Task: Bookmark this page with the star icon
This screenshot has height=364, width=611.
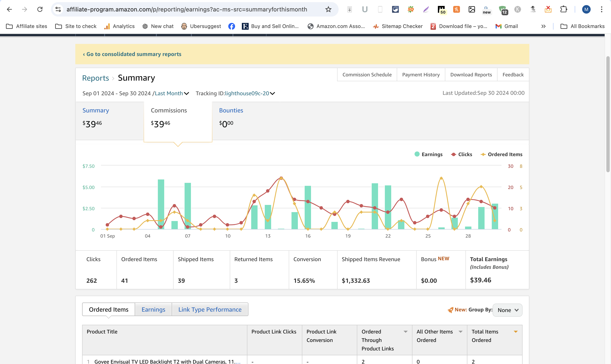Action: pyautogui.click(x=328, y=9)
